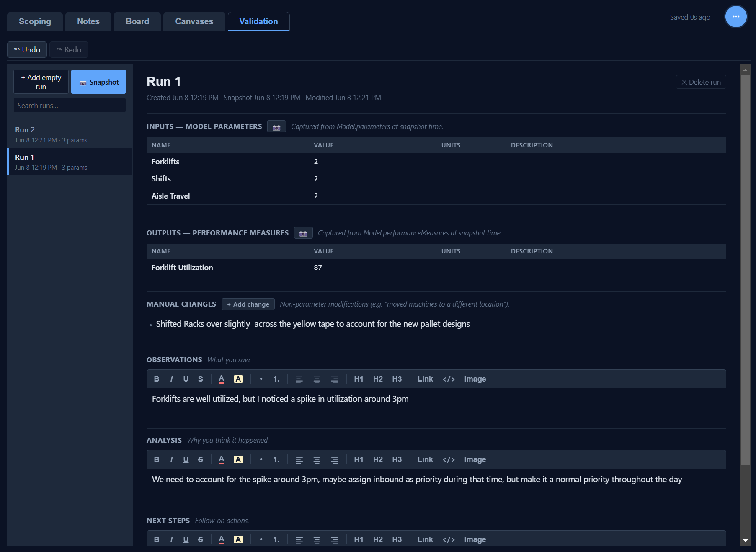Viewport: 756px width, 552px height.
Task: Apply H2 heading in Analysis editor
Action: coord(378,459)
